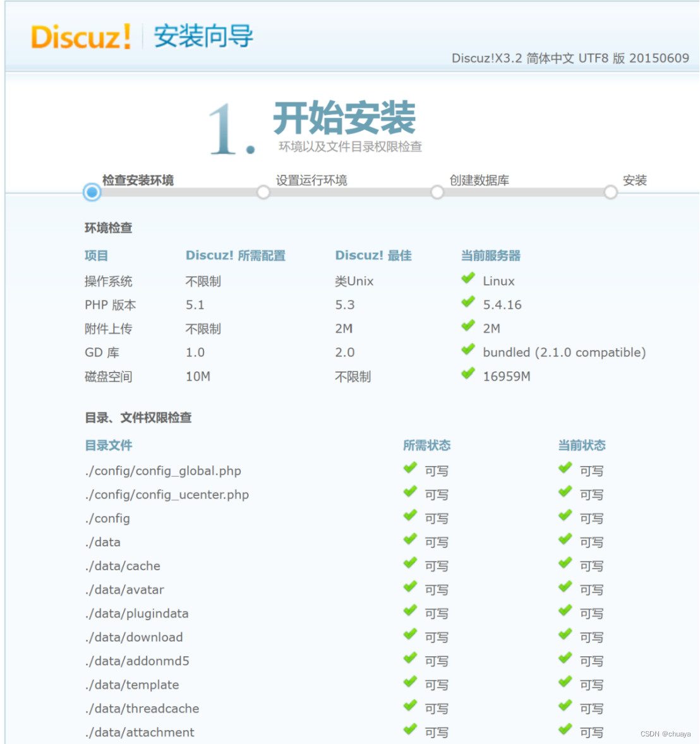Click the step marker under 创建数据库
The image size is (700, 744).
click(437, 192)
